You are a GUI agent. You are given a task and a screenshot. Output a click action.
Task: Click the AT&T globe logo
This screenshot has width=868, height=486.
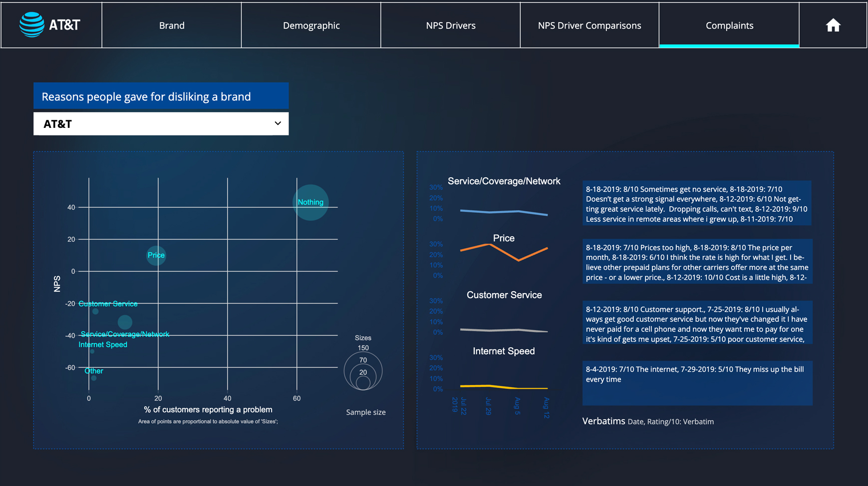click(32, 25)
